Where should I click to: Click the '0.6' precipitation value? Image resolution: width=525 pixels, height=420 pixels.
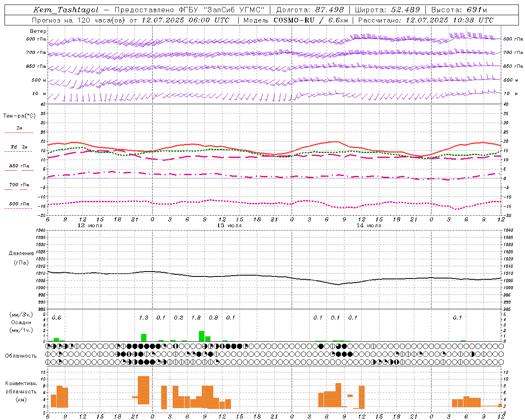tap(57, 318)
